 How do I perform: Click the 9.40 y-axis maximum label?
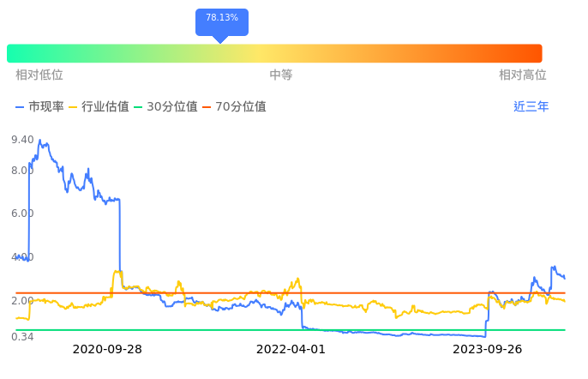[22, 140]
